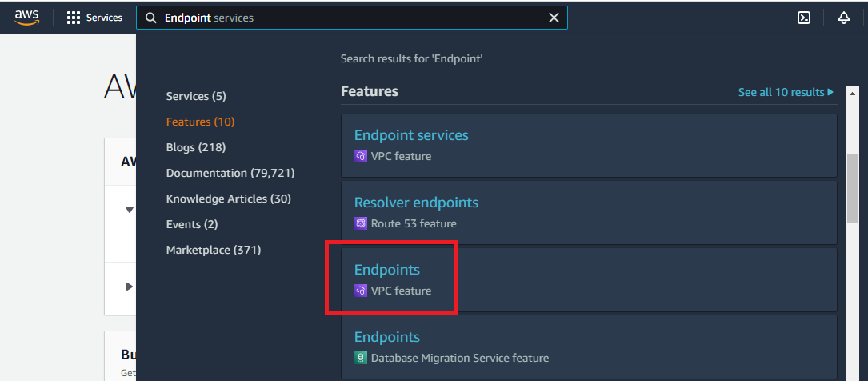This screenshot has height=381, width=868.
Task: Click the AWS logo home icon
Action: click(x=27, y=18)
